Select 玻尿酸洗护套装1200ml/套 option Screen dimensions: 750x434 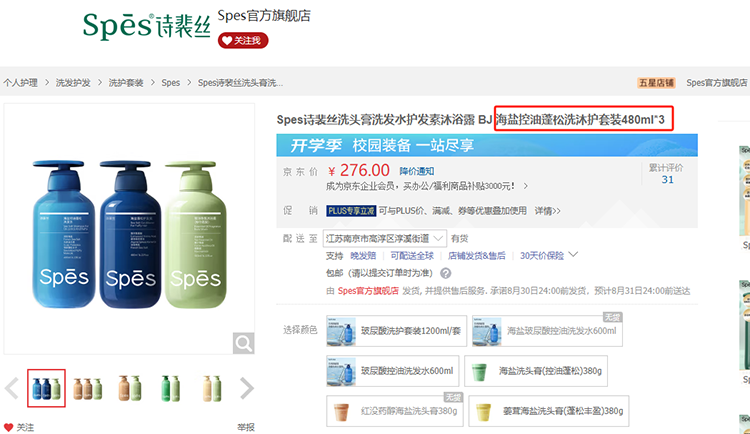pos(394,330)
